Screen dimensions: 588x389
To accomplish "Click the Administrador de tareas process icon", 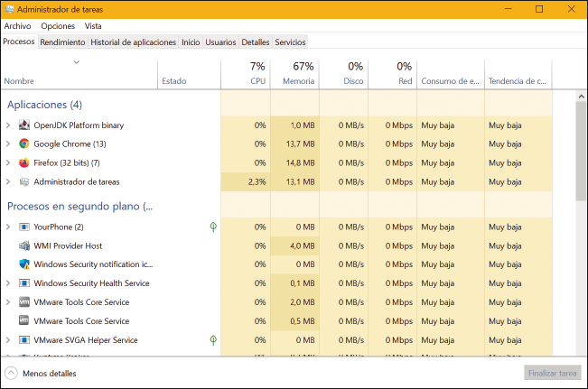I will pyautogui.click(x=24, y=181).
